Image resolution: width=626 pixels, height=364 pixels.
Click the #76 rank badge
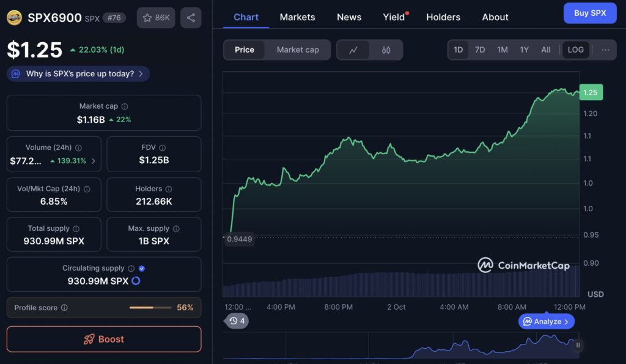coord(114,18)
